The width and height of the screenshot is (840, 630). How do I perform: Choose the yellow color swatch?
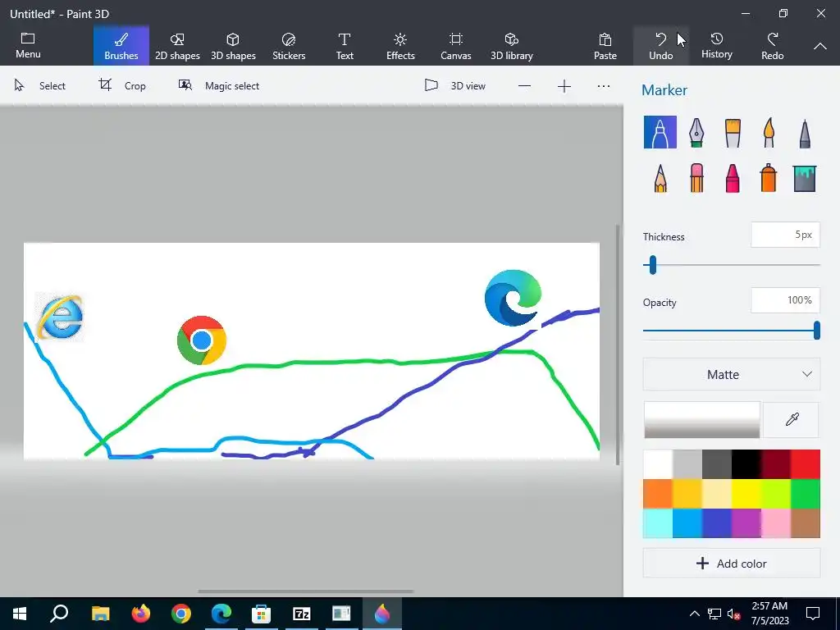[x=746, y=493]
